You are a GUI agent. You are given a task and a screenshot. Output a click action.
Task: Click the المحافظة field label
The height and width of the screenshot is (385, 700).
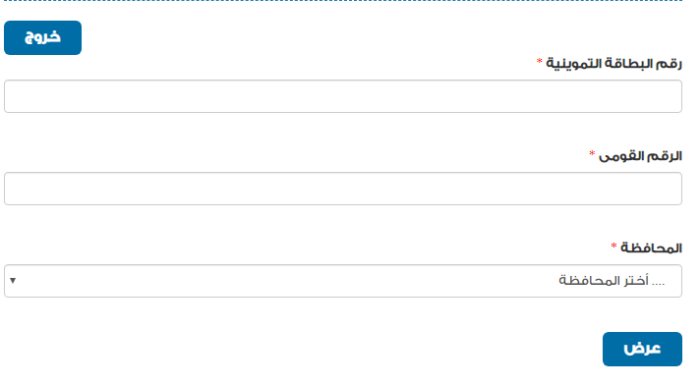point(651,248)
